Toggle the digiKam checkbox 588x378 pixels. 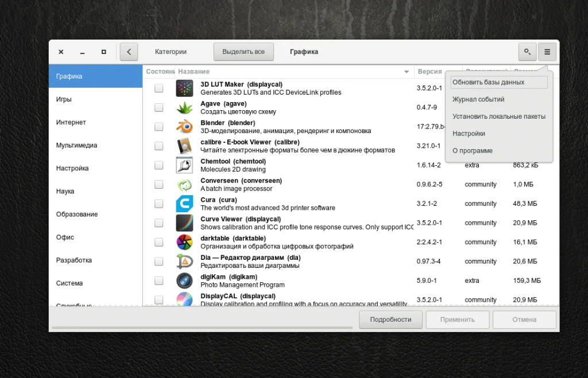coord(159,280)
